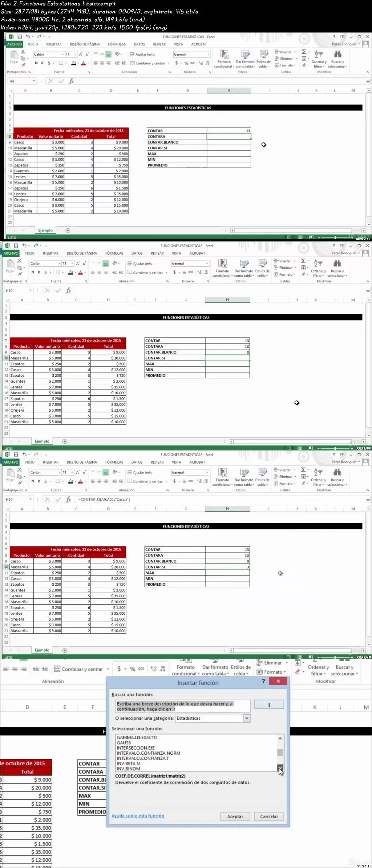
Task: Click the 000 thousands separator in zoomed dialog frame
Action: point(141,669)
